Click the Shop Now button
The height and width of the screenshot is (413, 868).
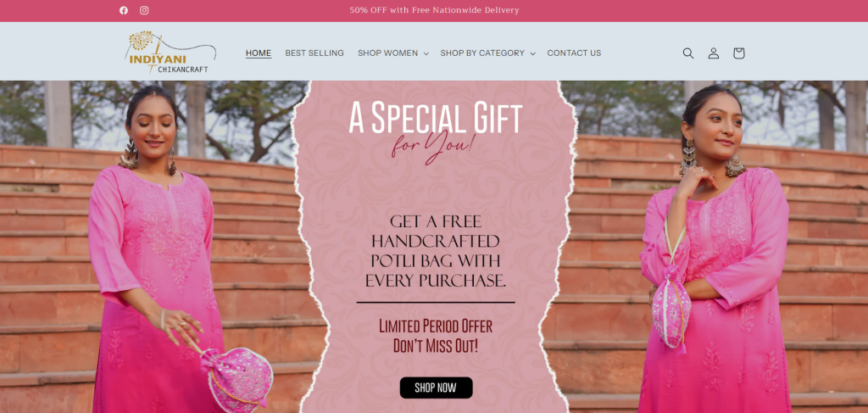437,388
